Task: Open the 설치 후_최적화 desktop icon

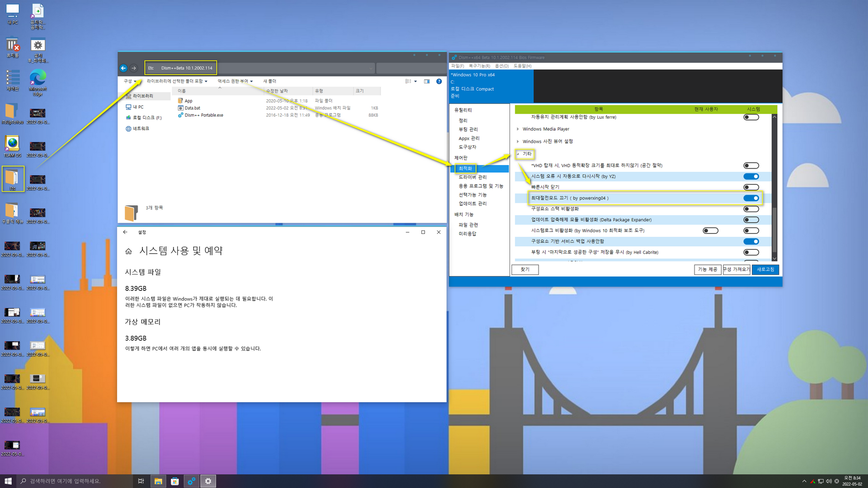Action: [38, 50]
